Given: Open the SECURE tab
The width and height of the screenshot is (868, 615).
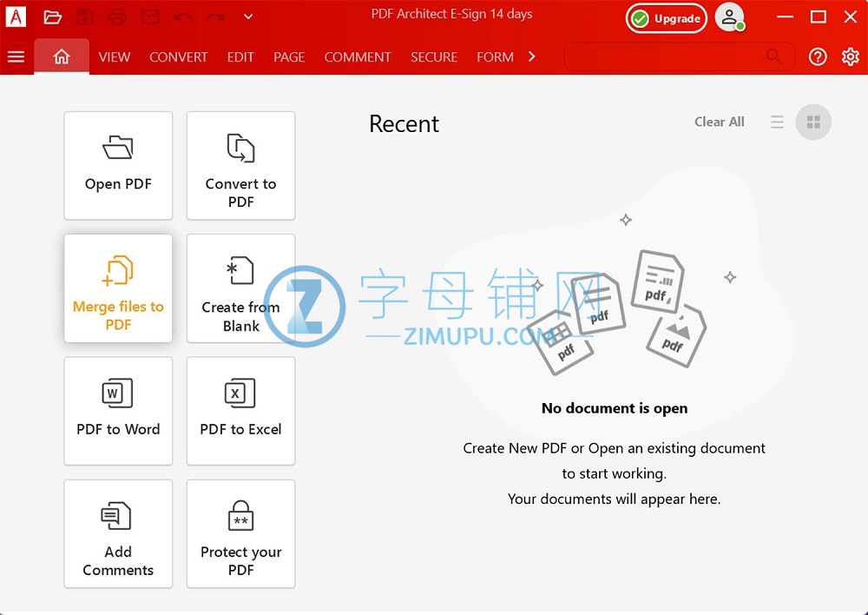Looking at the screenshot, I should coord(434,57).
